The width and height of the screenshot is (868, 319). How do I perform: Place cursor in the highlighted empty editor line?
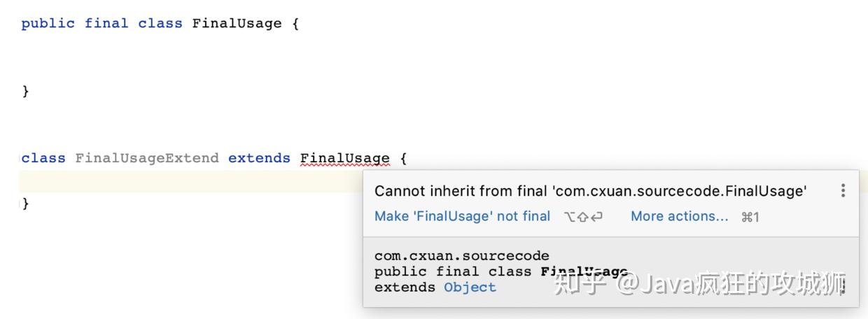pyautogui.click(x=189, y=181)
